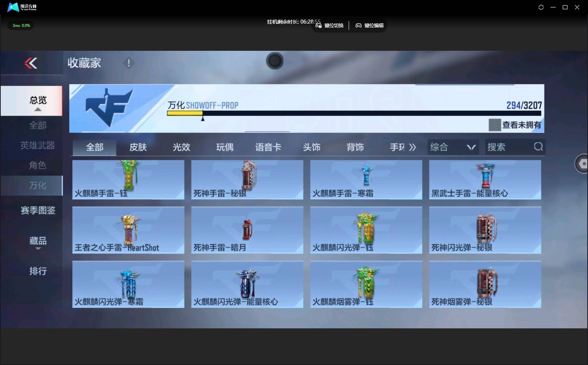Click the hexagon side panel icon at right edge
The image size is (588, 365).
coord(582,164)
